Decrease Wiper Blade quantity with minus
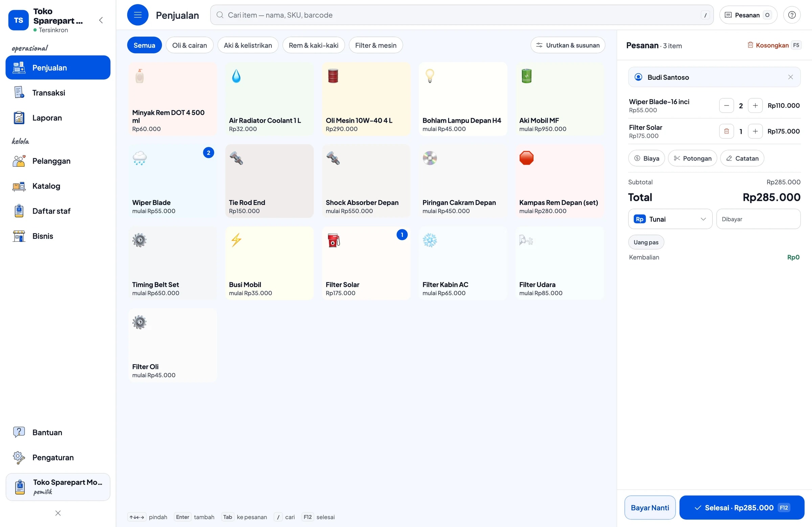 pos(726,105)
